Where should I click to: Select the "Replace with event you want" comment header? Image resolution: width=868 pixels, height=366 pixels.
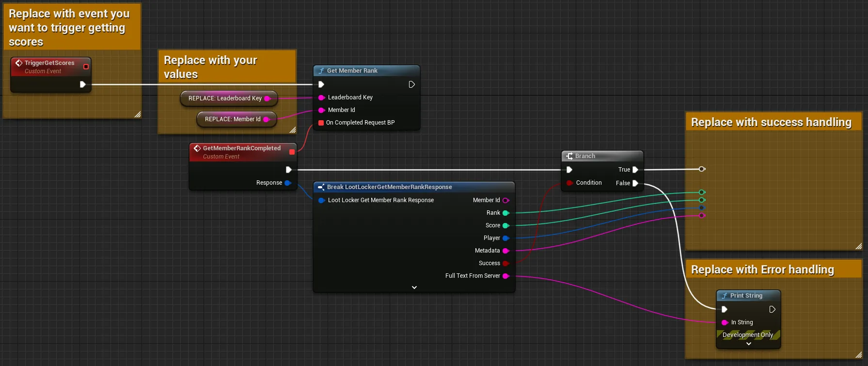tap(72, 27)
